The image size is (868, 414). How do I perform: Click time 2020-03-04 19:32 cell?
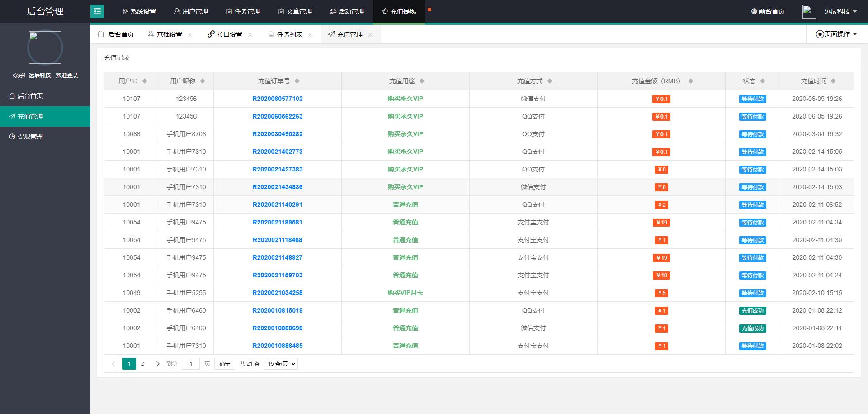click(x=817, y=134)
